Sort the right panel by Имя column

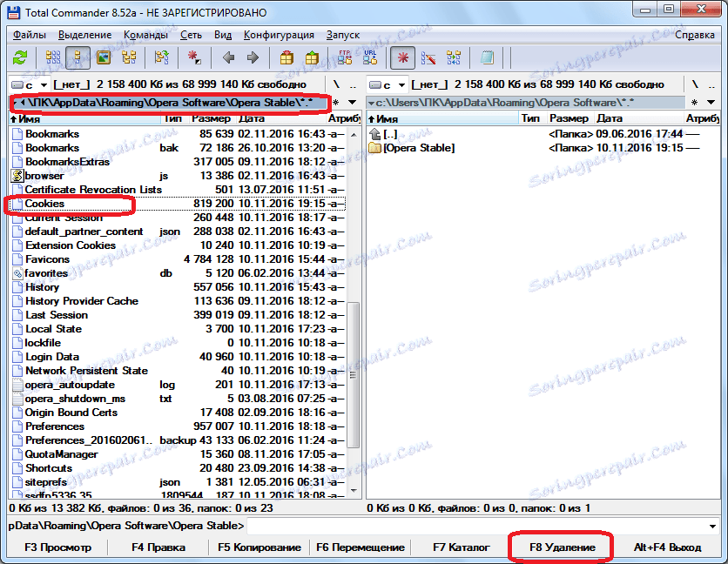(442, 119)
